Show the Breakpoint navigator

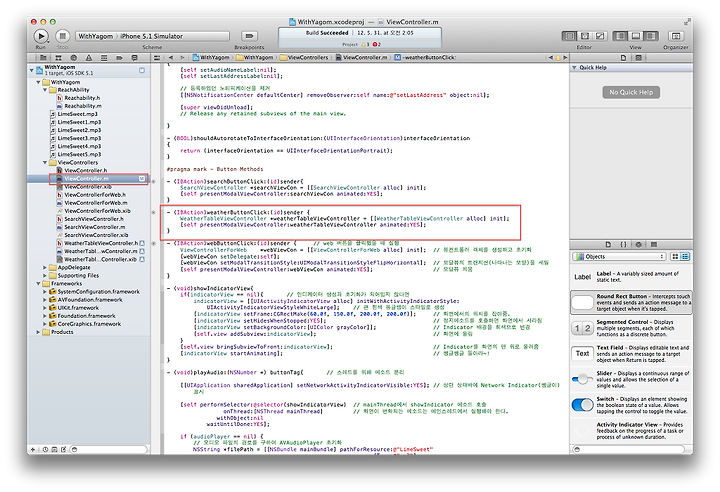click(119, 58)
